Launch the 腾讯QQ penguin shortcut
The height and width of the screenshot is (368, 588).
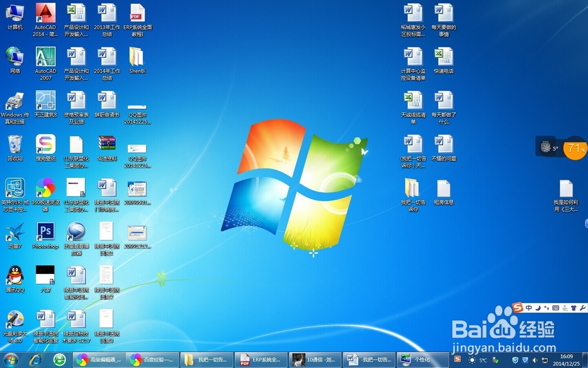(15, 279)
